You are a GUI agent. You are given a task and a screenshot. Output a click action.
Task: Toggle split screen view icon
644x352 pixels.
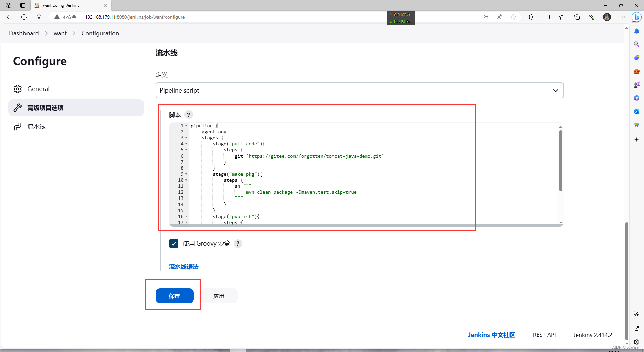pos(547,17)
